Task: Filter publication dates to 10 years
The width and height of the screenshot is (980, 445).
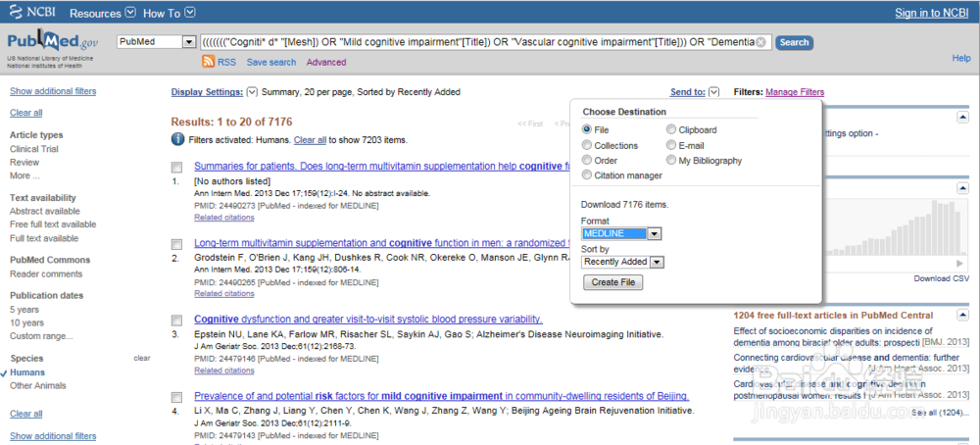Action: (26, 322)
